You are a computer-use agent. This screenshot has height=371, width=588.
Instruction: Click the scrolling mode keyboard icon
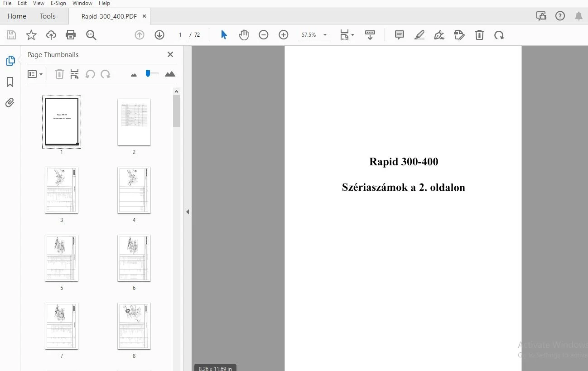point(370,35)
